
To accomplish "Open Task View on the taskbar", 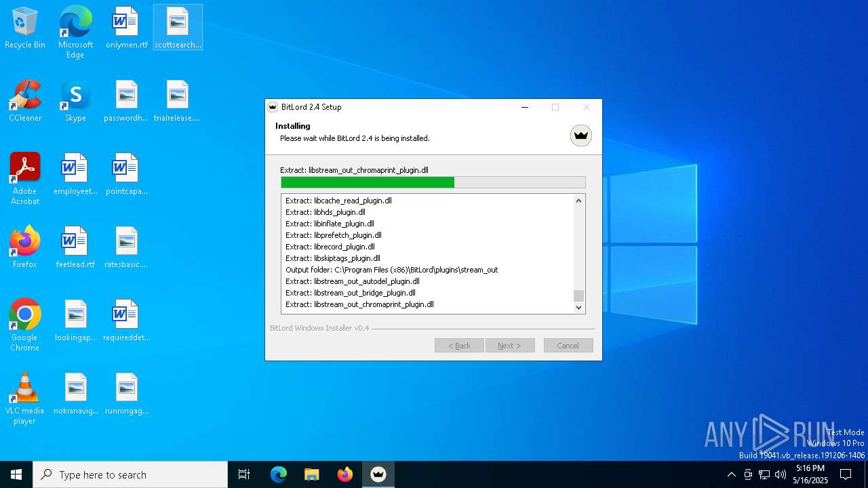I will click(x=244, y=474).
